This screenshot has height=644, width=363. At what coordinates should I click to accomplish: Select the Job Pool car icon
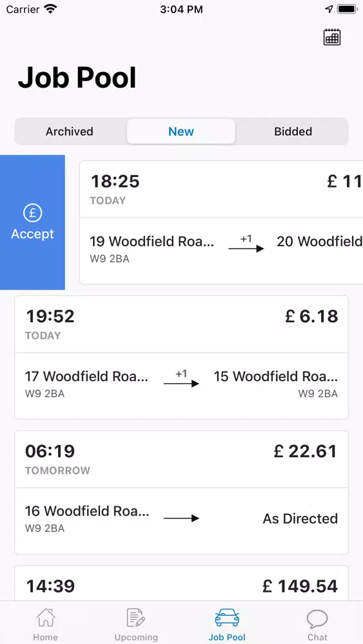click(227, 618)
